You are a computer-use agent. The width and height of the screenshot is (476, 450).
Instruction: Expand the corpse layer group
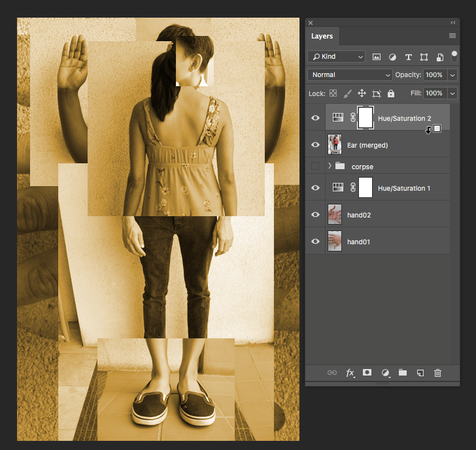pyautogui.click(x=330, y=166)
